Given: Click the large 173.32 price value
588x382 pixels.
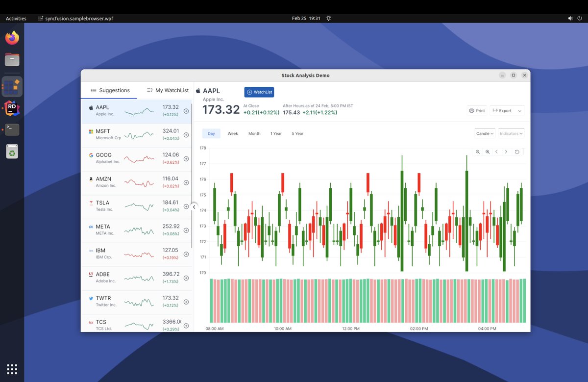Looking at the screenshot, I should pos(221,110).
